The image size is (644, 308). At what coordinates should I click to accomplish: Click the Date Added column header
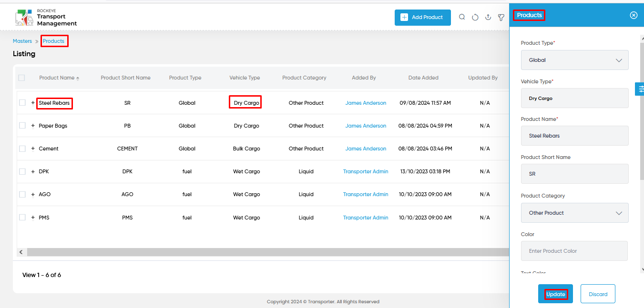423,78
